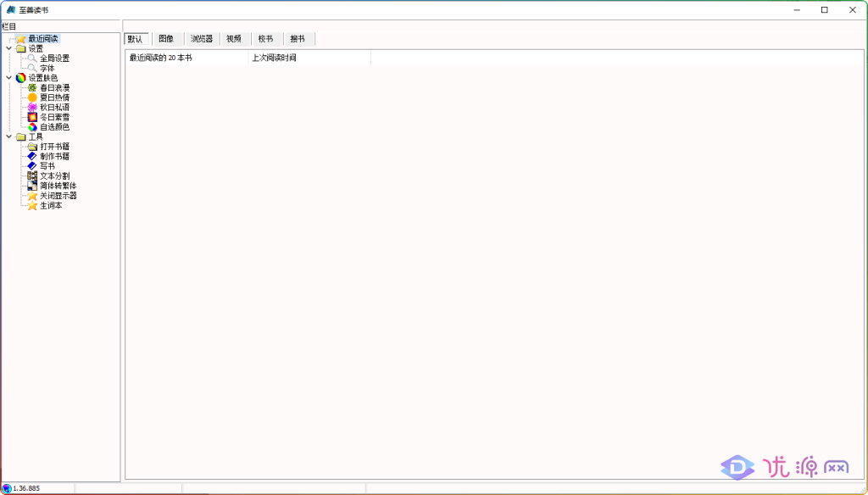Viewport: 868px width, 495px height.
Task: Open the 生词本 star icon
Action: point(32,205)
